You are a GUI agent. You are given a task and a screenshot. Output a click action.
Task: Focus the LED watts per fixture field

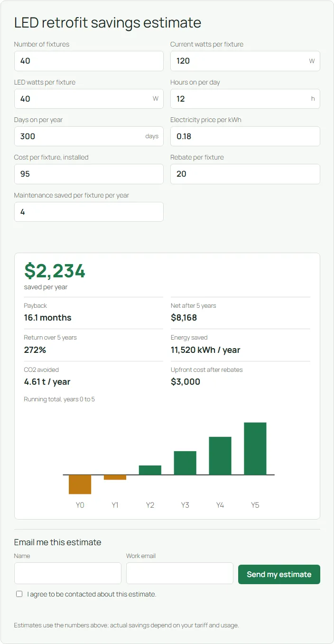[x=89, y=99]
